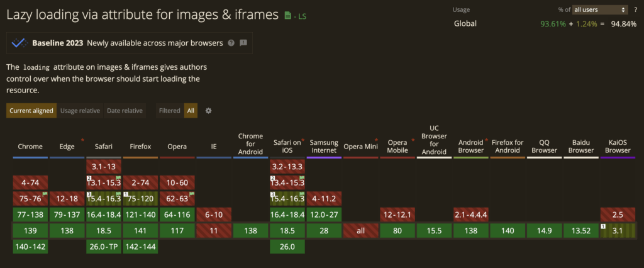Image resolution: width=644 pixels, height=268 pixels.
Task: Click the Samsung Internet column header
Action: 324,147
